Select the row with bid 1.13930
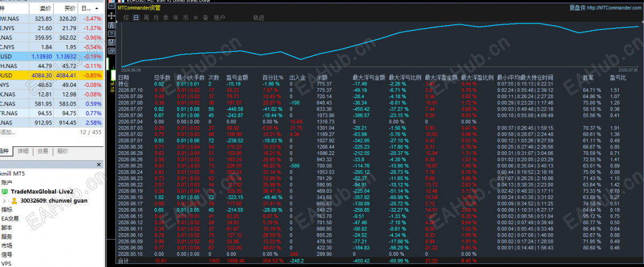This screenshot has height=267, width=644. (52, 56)
